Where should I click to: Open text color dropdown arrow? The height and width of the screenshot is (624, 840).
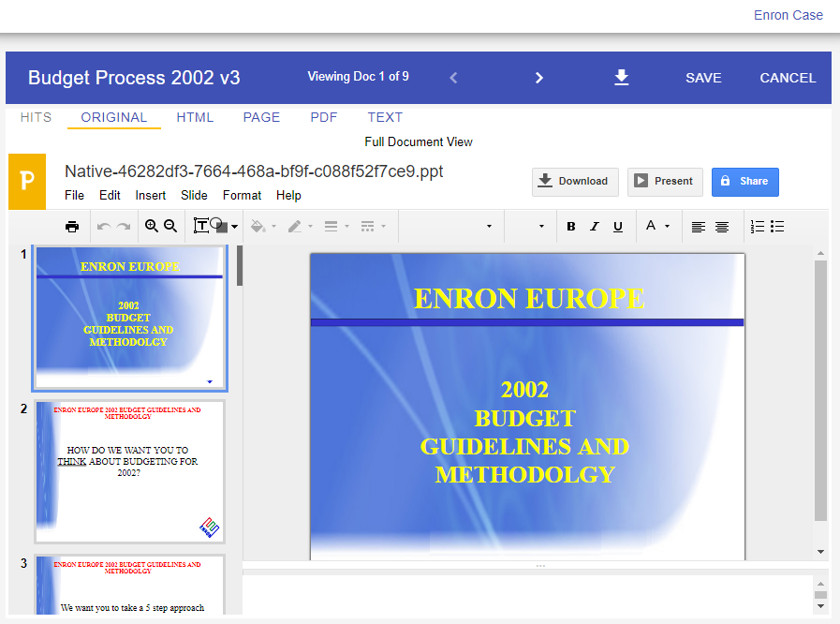click(667, 226)
